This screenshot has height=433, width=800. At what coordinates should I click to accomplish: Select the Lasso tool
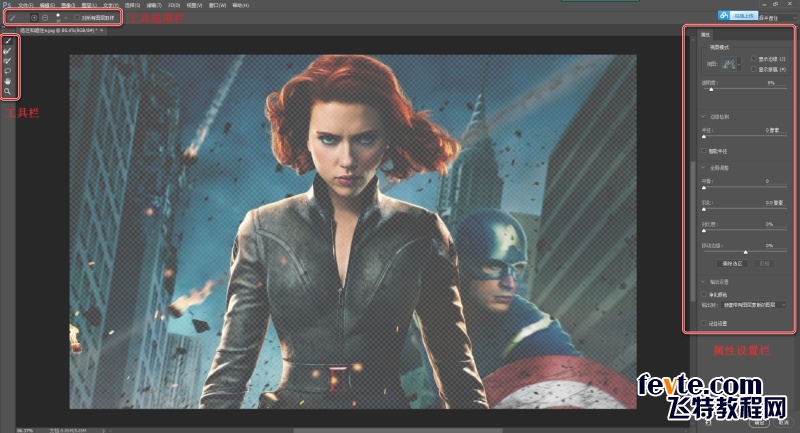pyautogui.click(x=8, y=71)
